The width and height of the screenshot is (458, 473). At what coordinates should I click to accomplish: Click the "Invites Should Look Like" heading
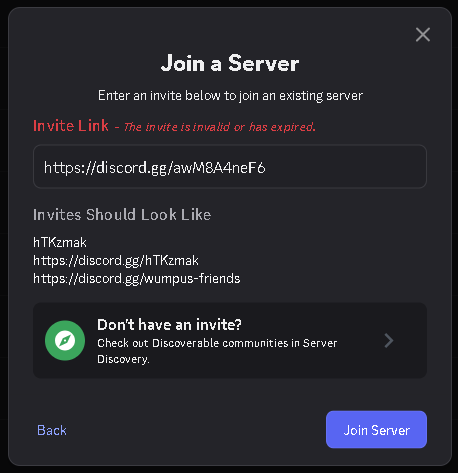coord(122,214)
